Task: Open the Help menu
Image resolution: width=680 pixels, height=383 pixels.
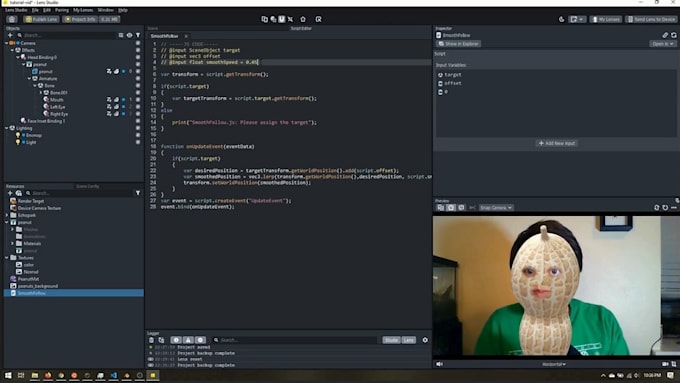Action: pyautogui.click(x=123, y=10)
